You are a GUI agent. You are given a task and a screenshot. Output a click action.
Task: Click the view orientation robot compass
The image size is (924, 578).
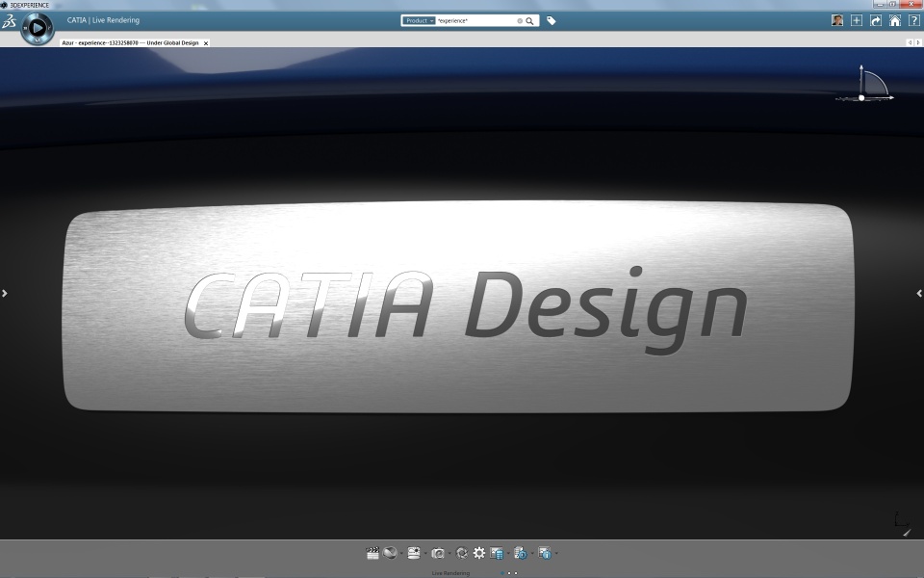(x=865, y=85)
